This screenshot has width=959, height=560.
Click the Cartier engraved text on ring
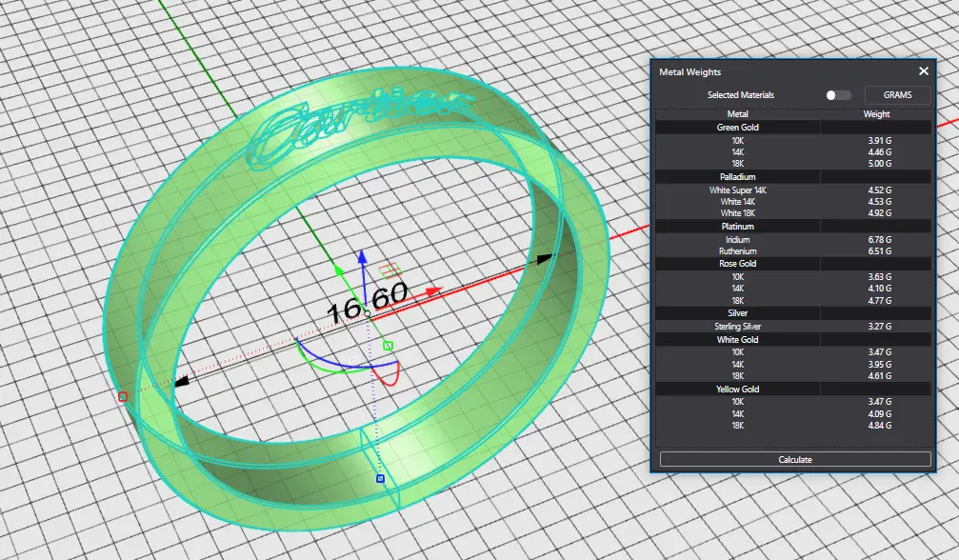[360, 128]
